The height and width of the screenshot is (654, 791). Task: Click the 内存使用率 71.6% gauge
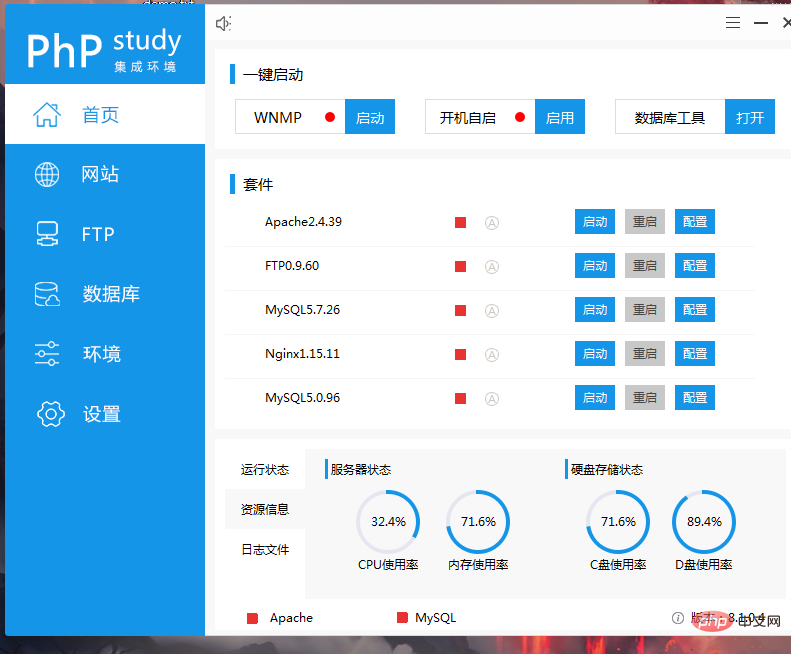[478, 521]
